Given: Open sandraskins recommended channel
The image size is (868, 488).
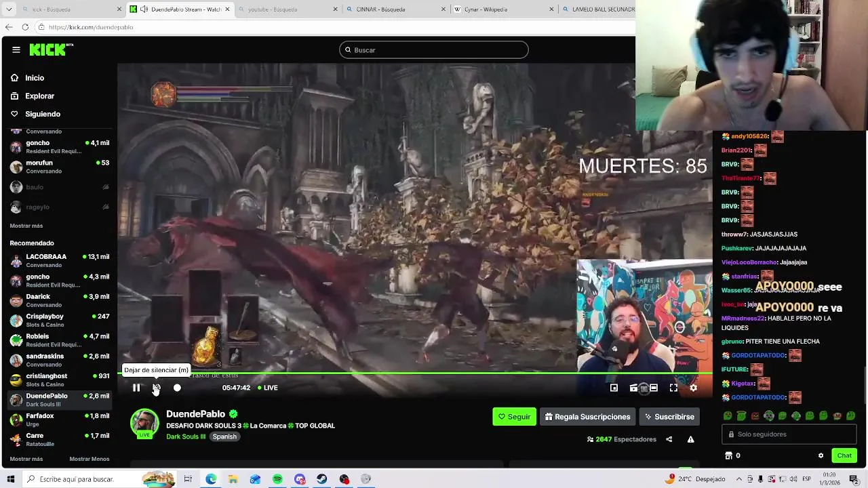Looking at the screenshot, I should 59,360.
